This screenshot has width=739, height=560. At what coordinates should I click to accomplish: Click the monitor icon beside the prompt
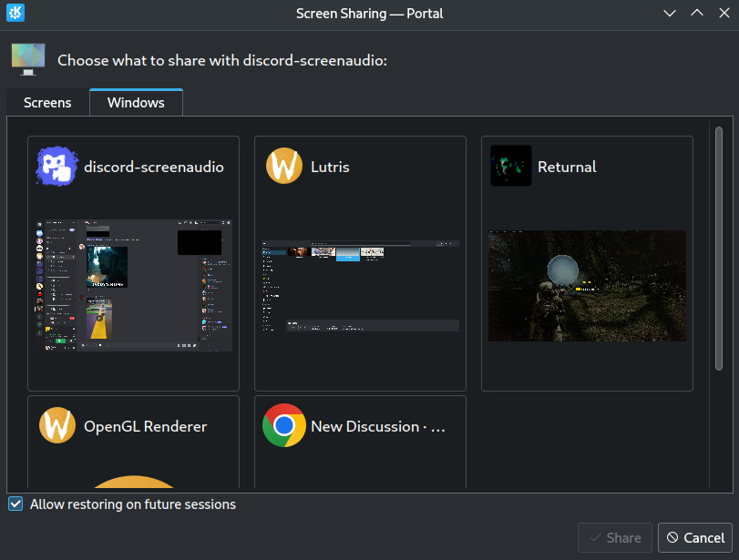pyautogui.click(x=28, y=59)
